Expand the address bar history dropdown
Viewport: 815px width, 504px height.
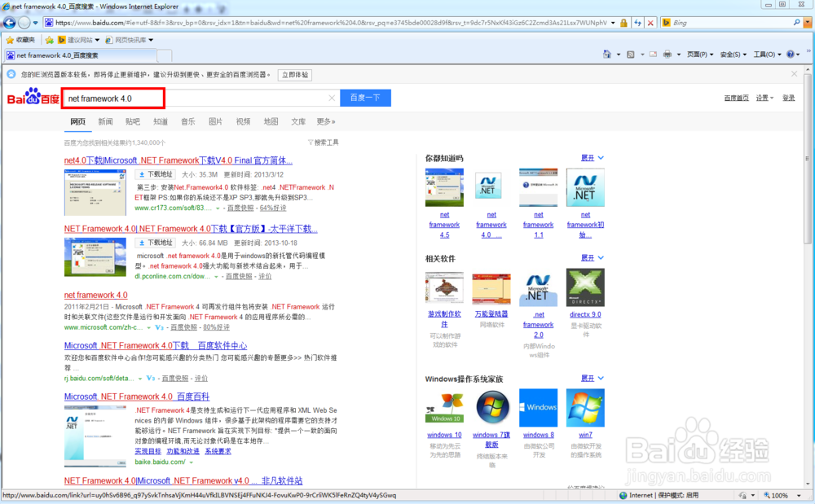click(613, 23)
